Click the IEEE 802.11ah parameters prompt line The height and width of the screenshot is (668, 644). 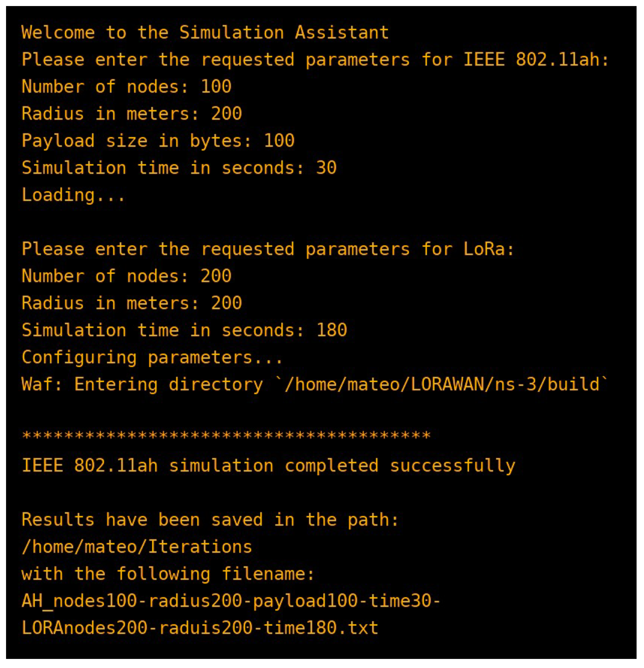[315, 60]
